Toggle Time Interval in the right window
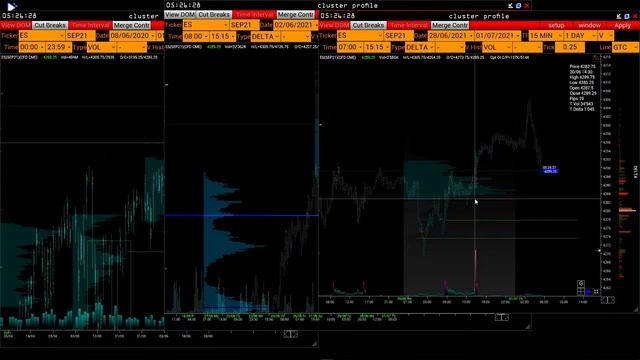The width and height of the screenshot is (640, 360). (x=408, y=25)
